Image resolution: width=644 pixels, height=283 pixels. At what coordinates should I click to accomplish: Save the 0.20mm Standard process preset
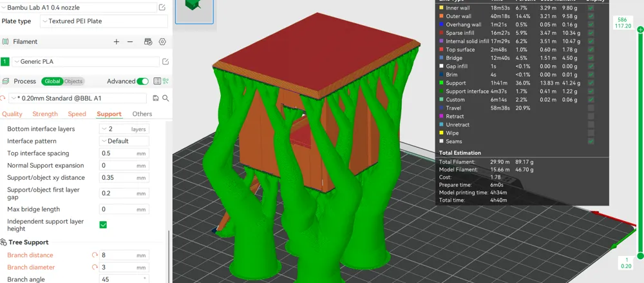(156, 99)
